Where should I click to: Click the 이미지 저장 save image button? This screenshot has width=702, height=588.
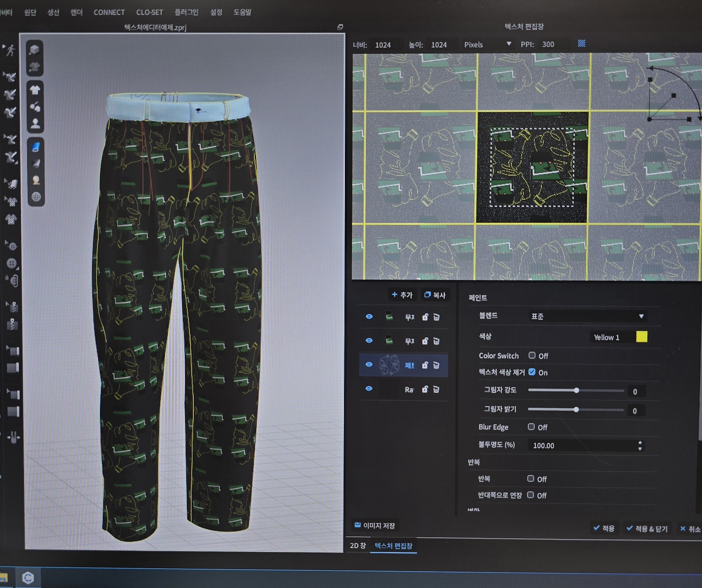[x=374, y=526]
